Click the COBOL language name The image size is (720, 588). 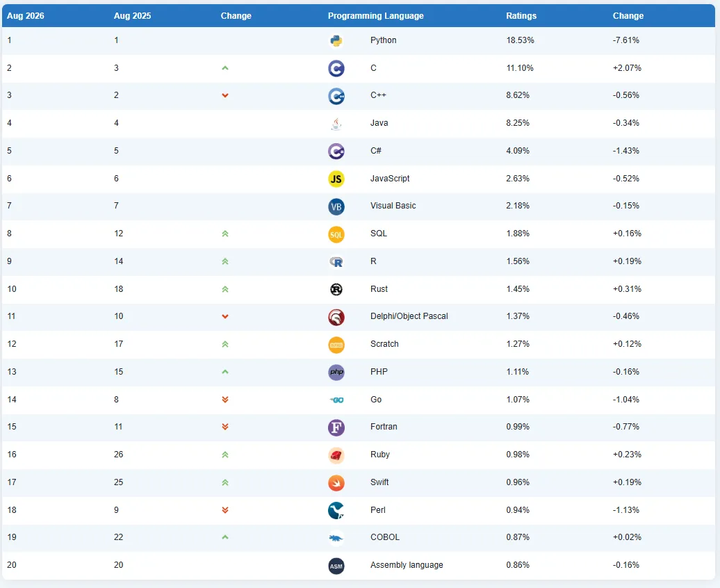click(x=385, y=537)
